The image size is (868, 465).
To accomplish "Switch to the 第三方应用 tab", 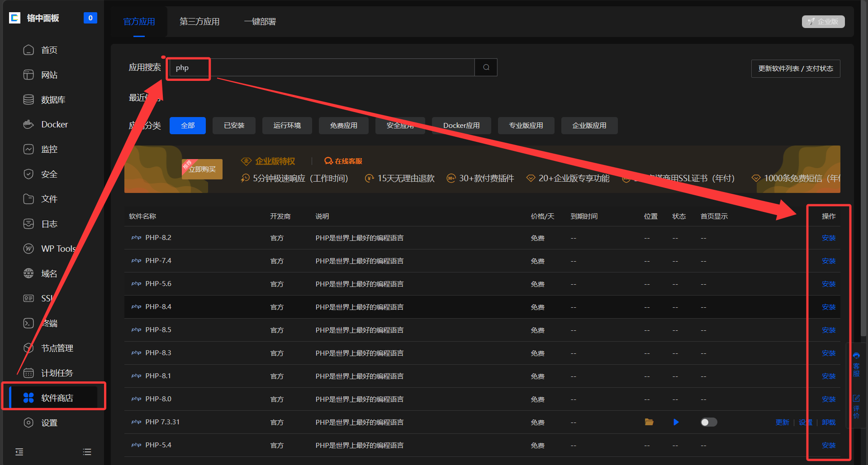I will tap(199, 22).
